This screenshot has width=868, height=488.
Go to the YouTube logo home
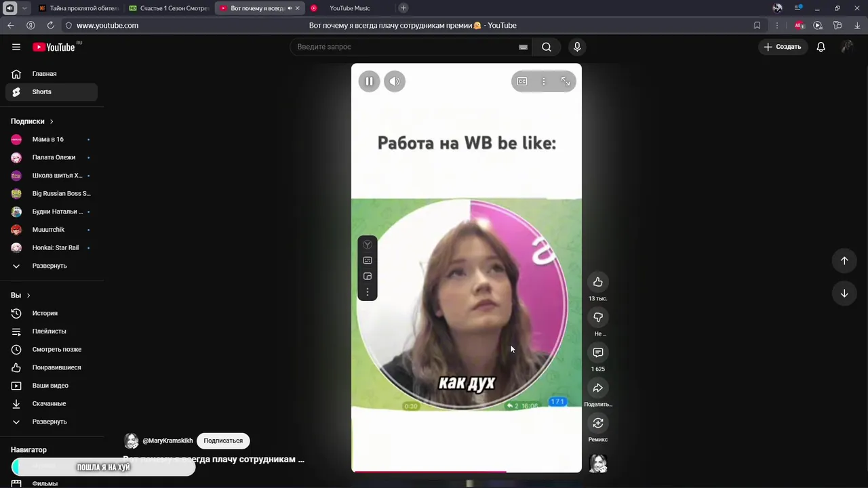54,47
